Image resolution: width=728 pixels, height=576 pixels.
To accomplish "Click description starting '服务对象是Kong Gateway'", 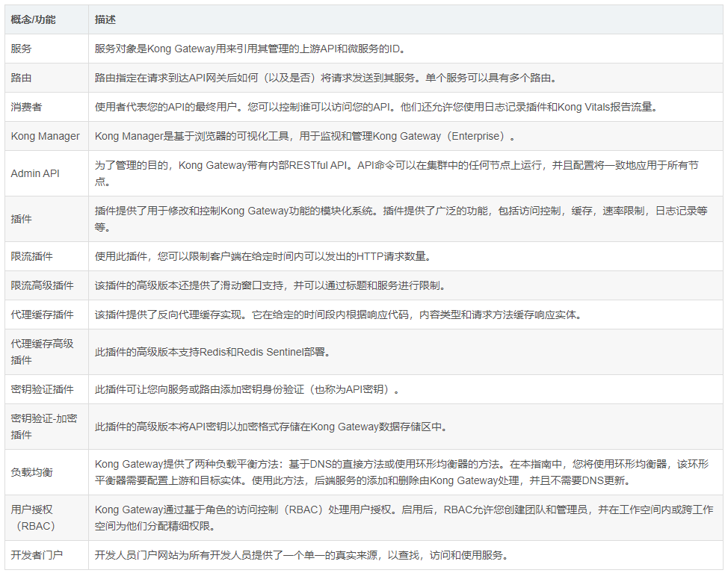I will click(x=405, y=49).
